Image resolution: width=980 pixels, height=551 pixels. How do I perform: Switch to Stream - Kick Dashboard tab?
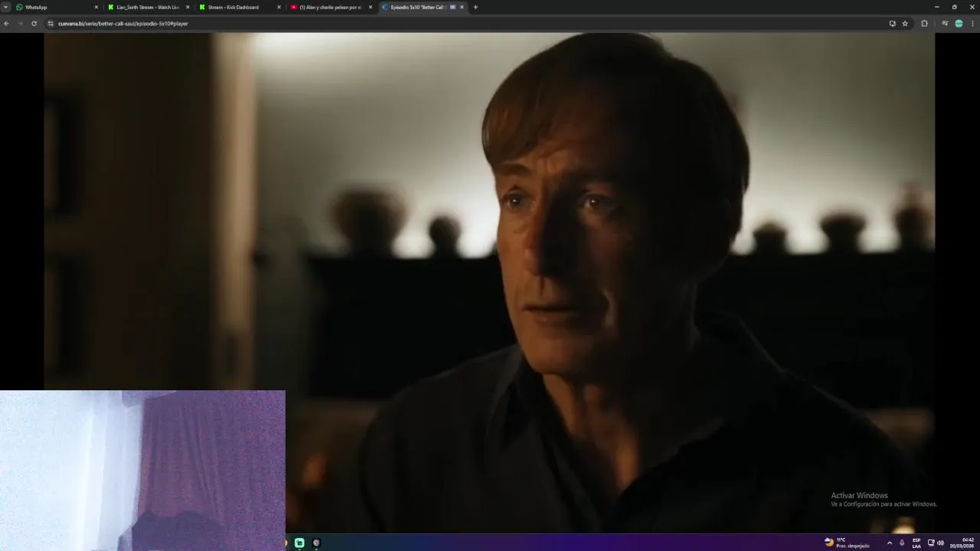pos(240,7)
